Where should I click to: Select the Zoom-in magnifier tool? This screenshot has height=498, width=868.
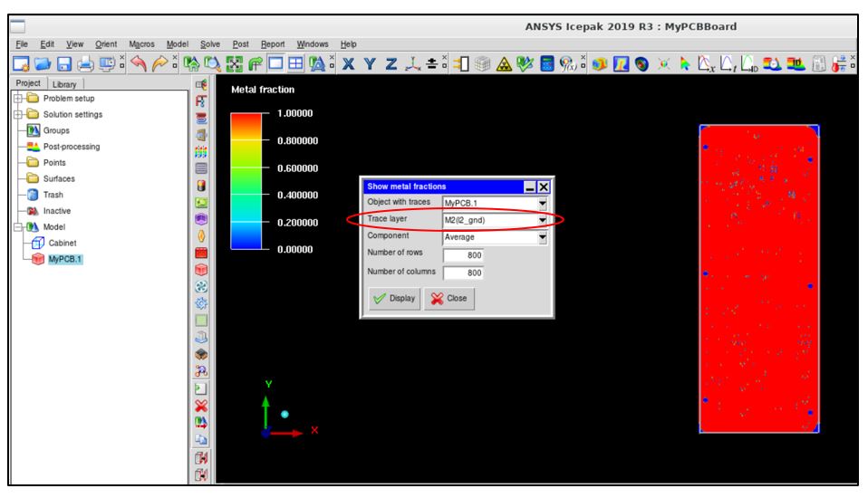point(212,63)
